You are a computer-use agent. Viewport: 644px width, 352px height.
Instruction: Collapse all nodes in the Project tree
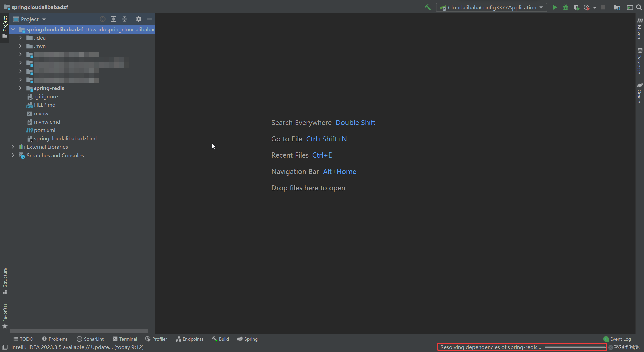[x=124, y=19]
